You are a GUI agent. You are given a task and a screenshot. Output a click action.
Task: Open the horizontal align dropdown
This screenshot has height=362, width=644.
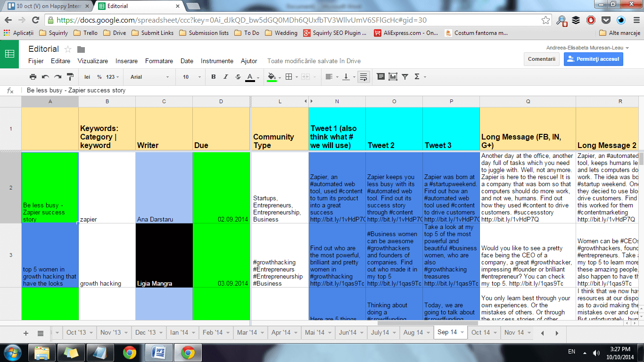click(331, 77)
